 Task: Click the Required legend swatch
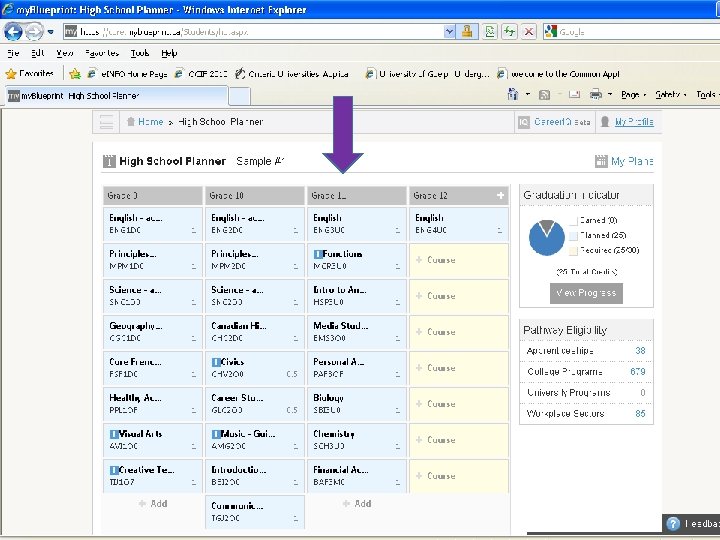tap(574, 251)
